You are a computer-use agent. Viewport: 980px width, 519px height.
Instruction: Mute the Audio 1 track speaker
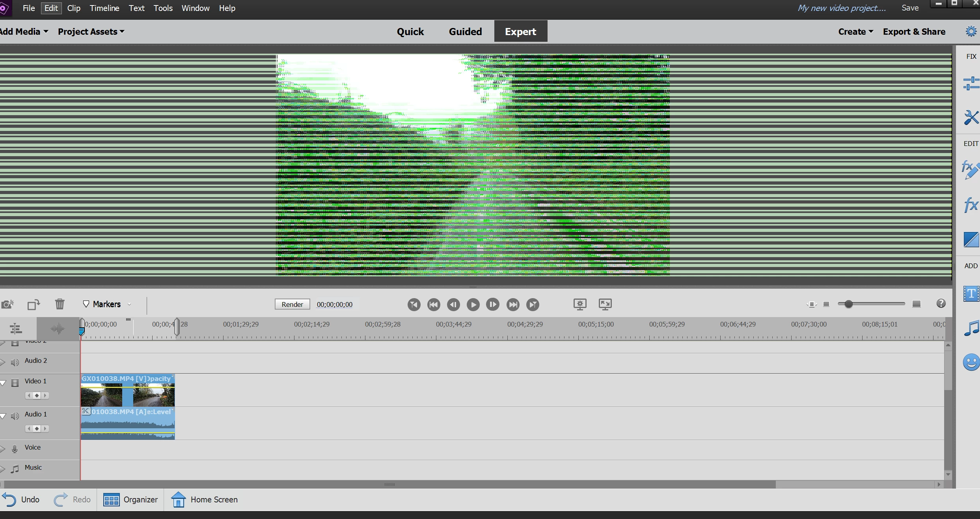click(x=15, y=416)
